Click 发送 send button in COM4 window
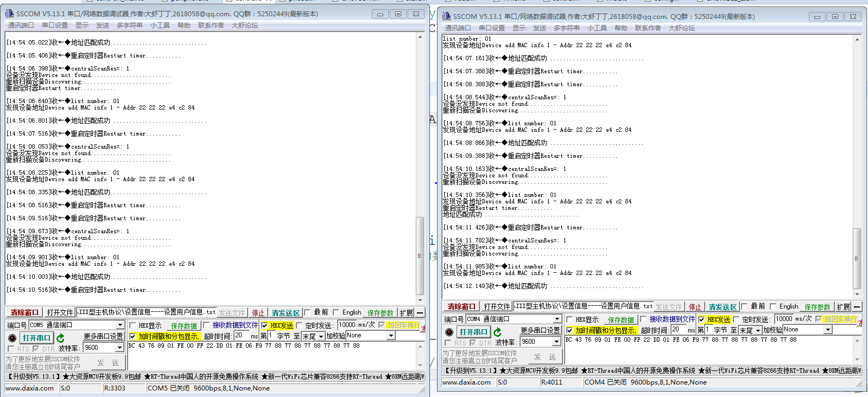 545,357
